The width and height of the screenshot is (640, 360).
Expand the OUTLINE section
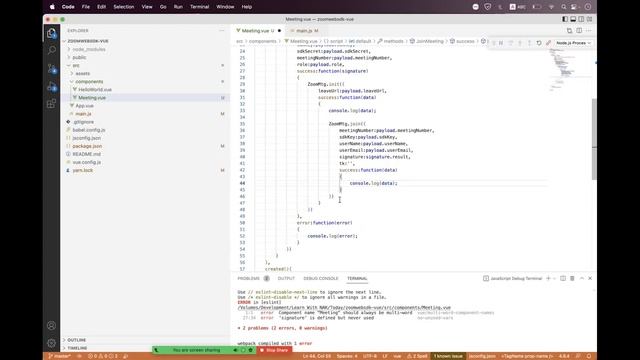click(76, 340)
